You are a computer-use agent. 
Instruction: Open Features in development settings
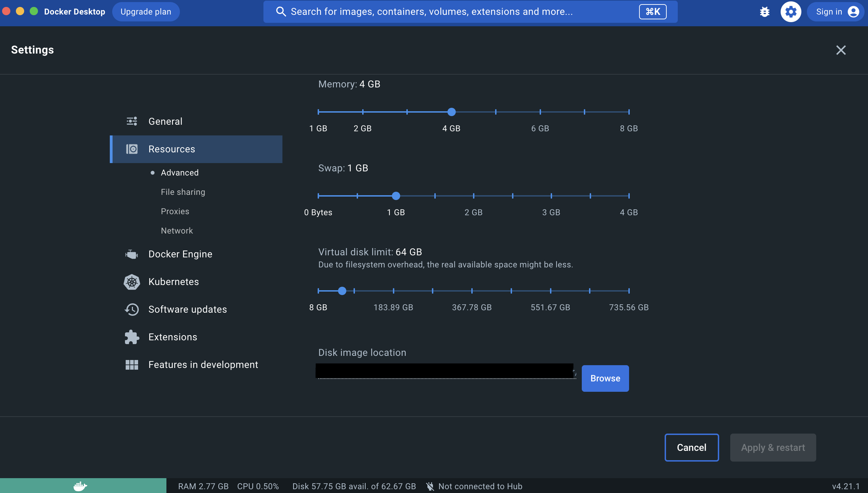[x=196, y=365]
